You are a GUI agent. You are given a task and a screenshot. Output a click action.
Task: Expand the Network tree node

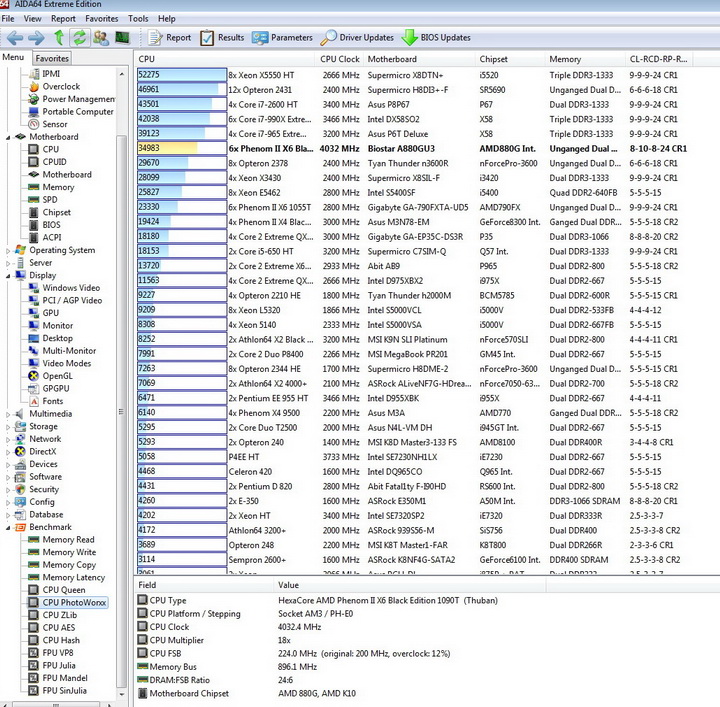pyautogui.click(x=8, y=439)
